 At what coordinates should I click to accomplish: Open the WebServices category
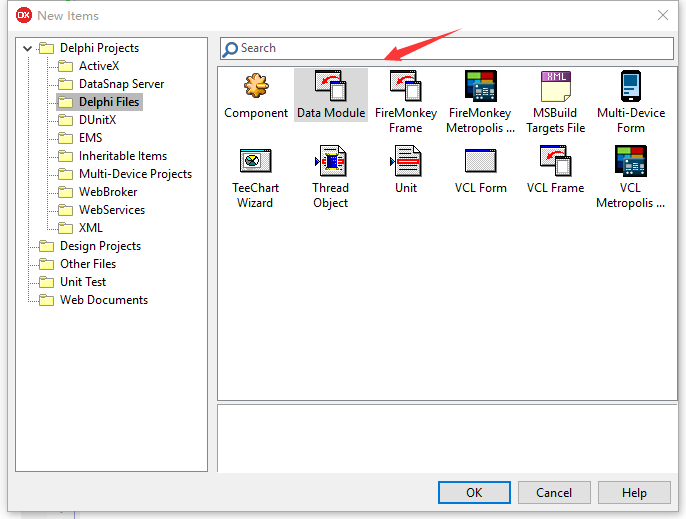pyautogui.click(x=112, y=210)
